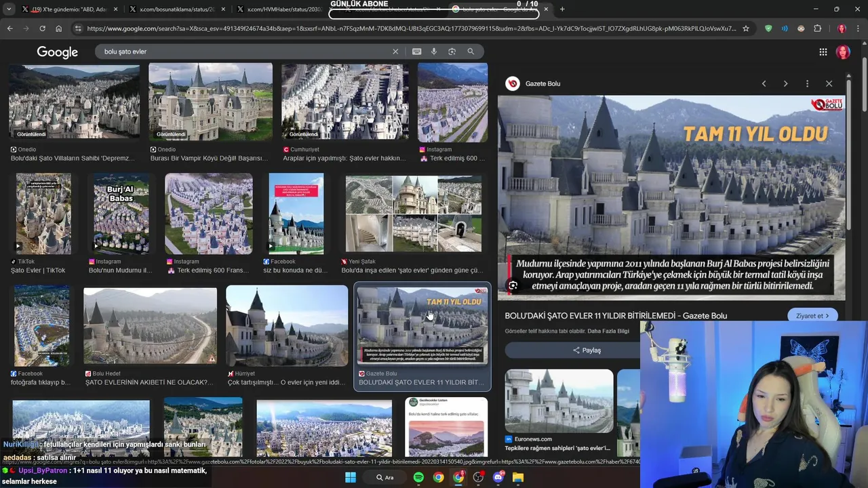Focus the URL address bar
Screen dimensions: 868x488
(x=410, y=28)
